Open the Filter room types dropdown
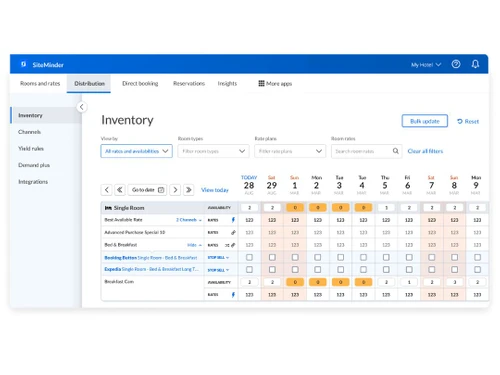500x375 pixels. coord(213,151)
